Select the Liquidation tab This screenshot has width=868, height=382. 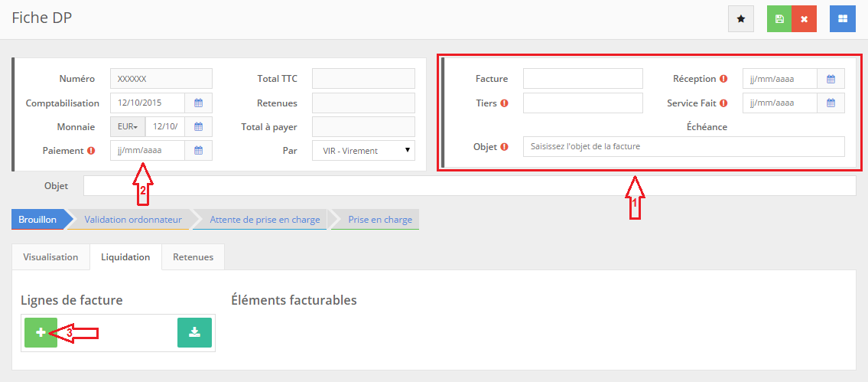[125, 257]
